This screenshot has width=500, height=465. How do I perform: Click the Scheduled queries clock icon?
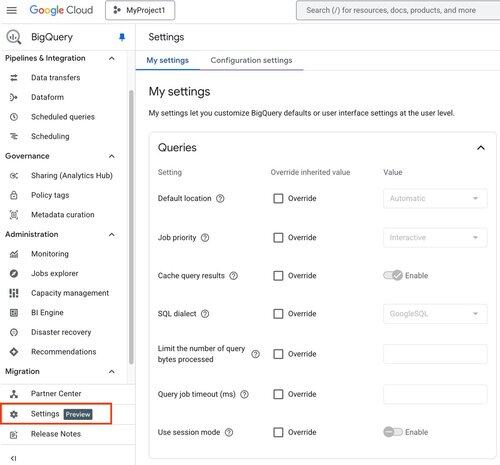[14, 117]
